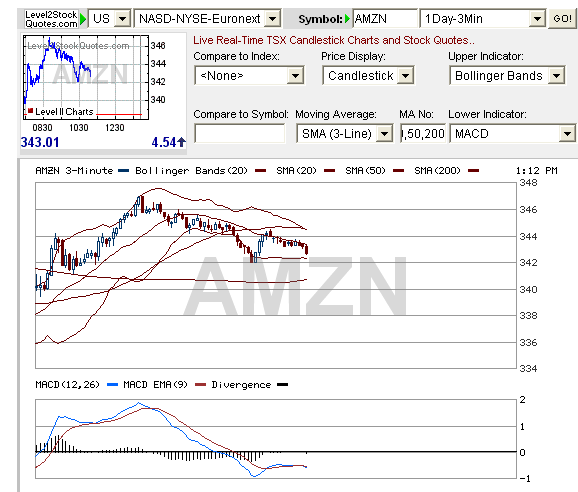Click the MA No input field
Viewport: 578px width, 492px height.
423,133
